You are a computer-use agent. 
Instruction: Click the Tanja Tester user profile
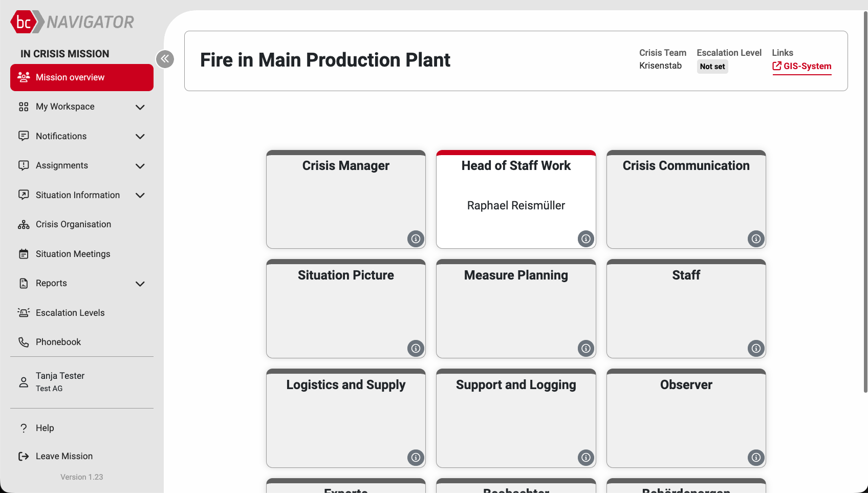pyautogui.click(x=60, y=382)
